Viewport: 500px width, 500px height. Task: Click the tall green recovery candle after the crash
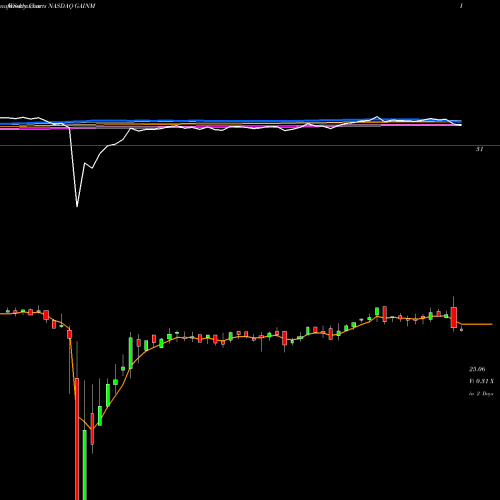(85, 465)
